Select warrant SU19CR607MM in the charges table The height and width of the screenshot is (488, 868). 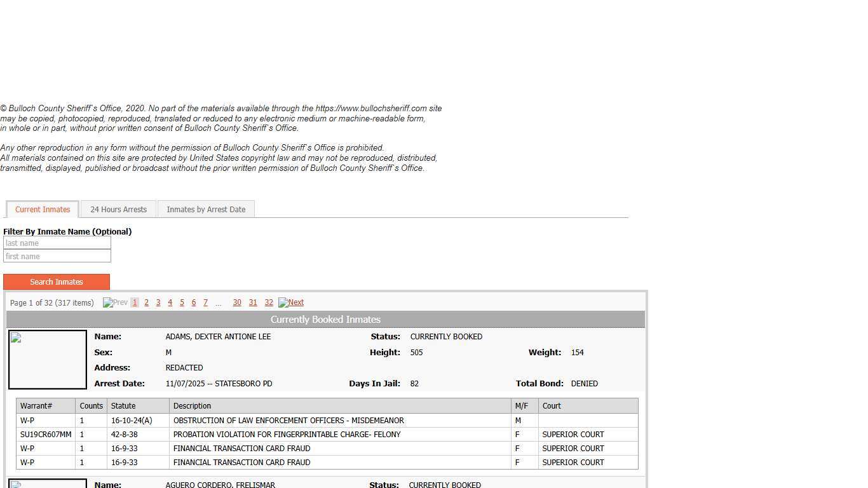click(x=45, y=434)
